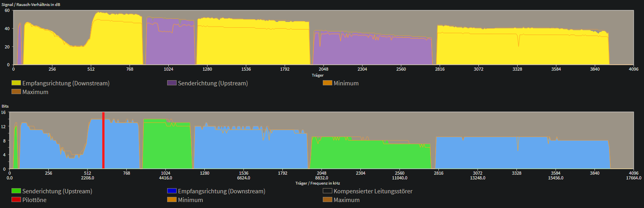The width and height of the screenshot is (644, 208).
Task: Click carrier '2816' on SNR chart axis
Action: 440,69
